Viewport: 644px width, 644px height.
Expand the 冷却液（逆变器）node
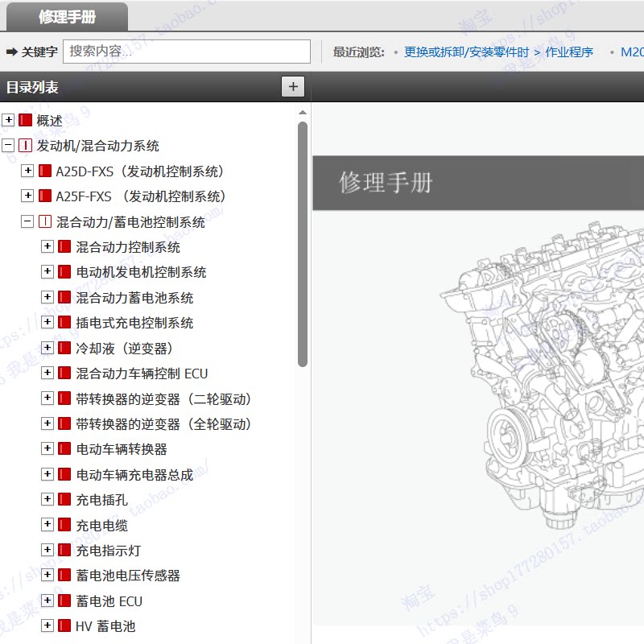tap(47, 348)
